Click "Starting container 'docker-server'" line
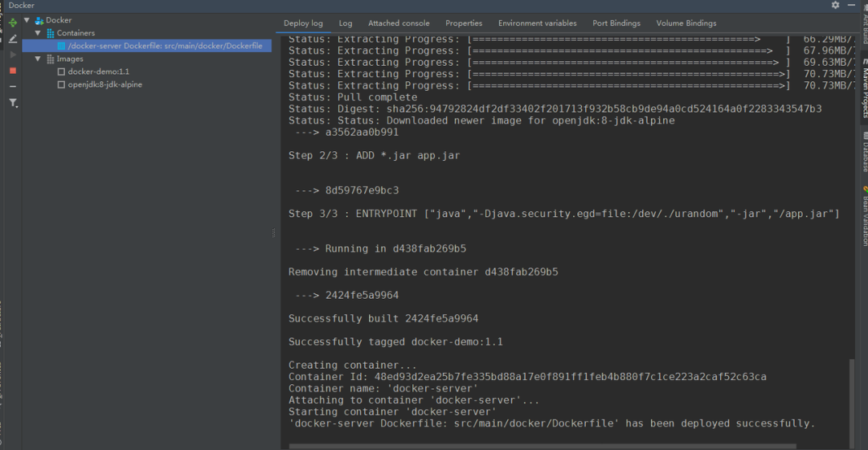 (392, 411)
